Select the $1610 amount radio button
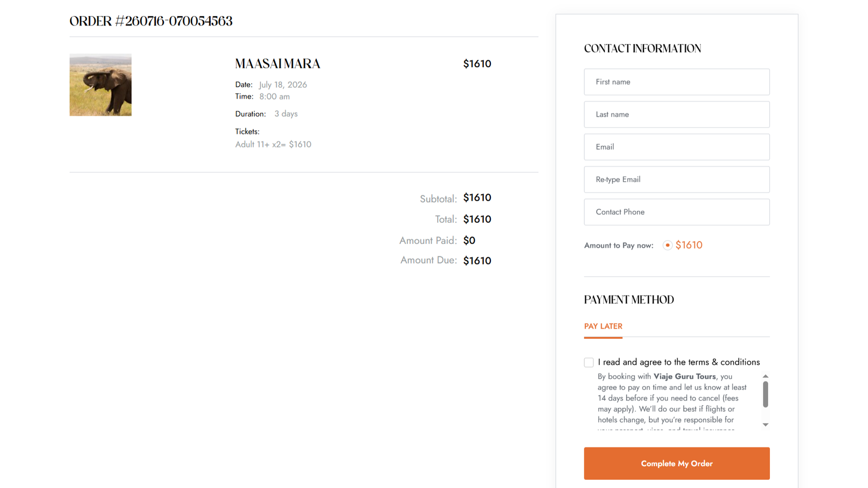 tap(667, 245)
